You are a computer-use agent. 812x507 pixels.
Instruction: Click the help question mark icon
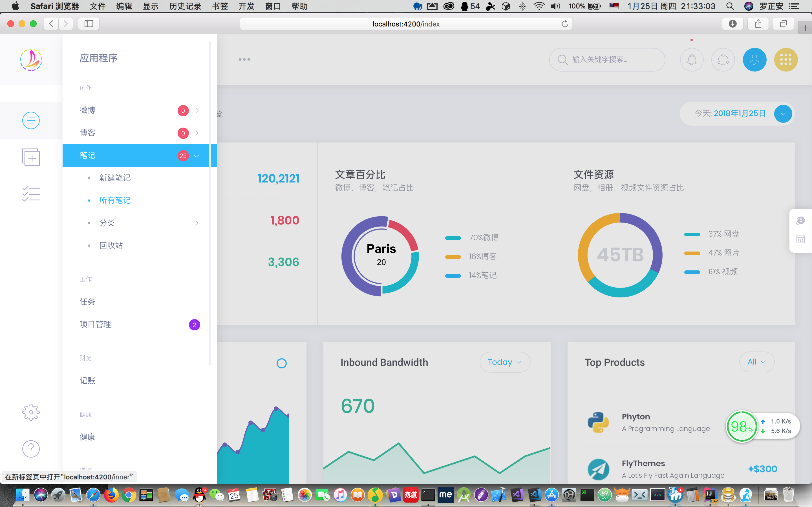click(31, 449)
